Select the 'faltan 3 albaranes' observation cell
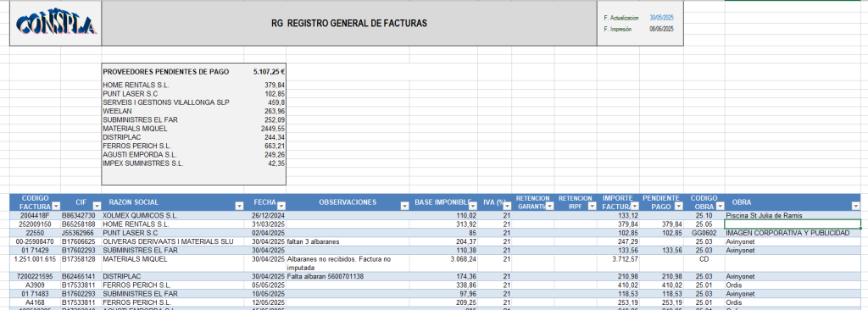868x310 pixels. click(x=347, y=242)
